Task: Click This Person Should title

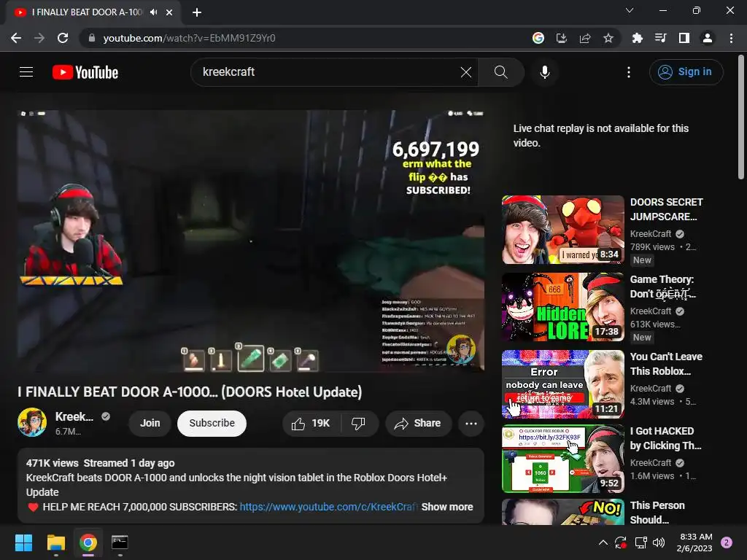Action: (x=657, y=513)
